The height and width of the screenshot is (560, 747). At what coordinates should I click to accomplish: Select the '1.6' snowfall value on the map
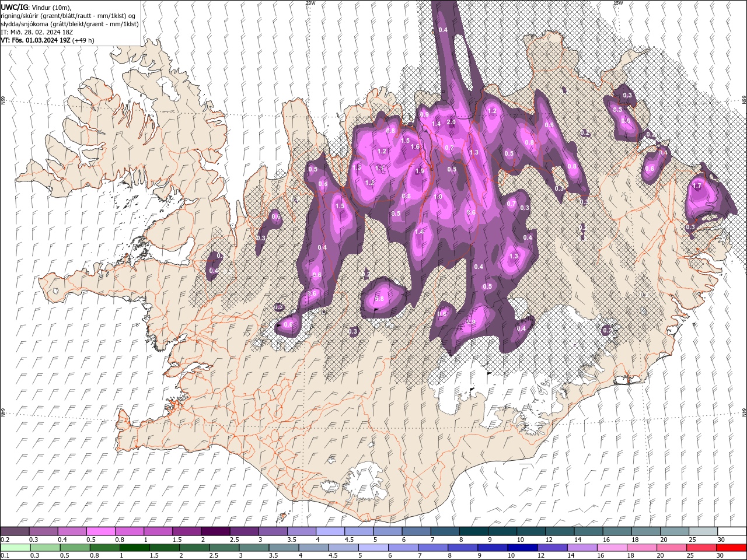[x=416, y=147]
